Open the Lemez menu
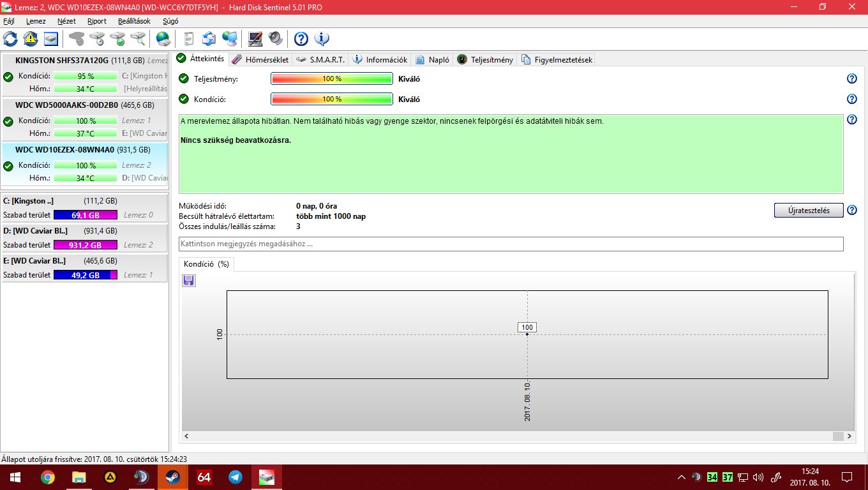868x490 pixels. click(36, 21)
